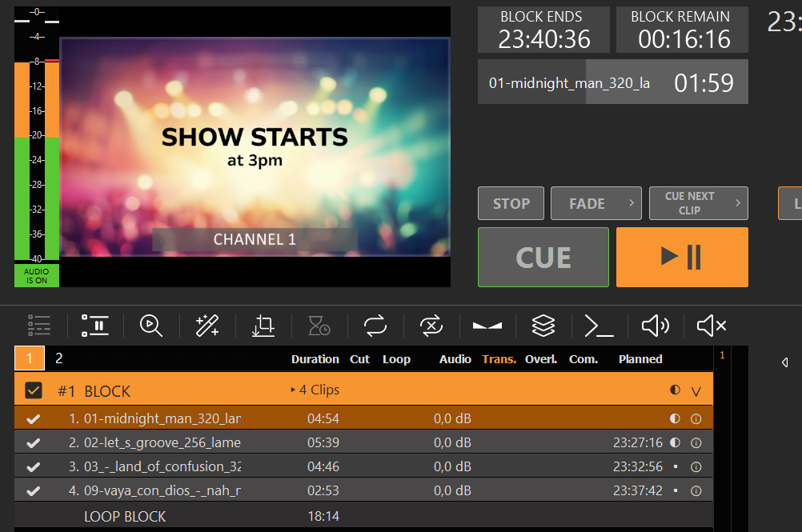
Task: Click the speaker volume icon
Action: [x=656, y=326]
